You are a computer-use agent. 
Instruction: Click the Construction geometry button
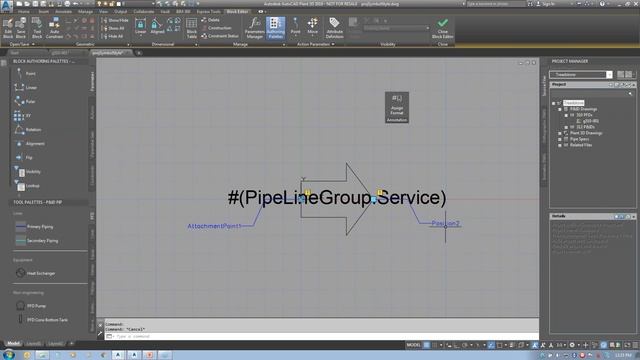pyautogui.click(x=217, y=28)
